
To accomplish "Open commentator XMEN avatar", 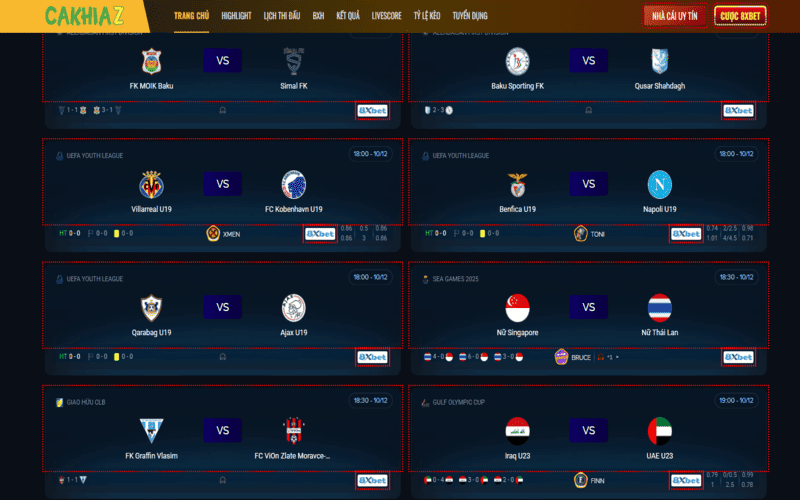I will (213, 234).
